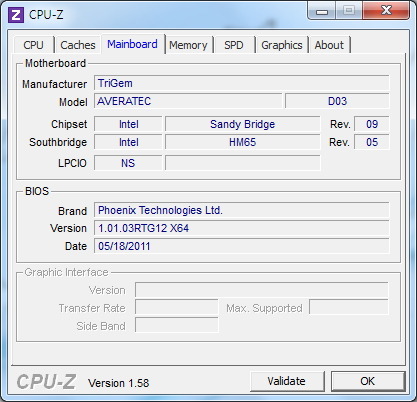Viewport: 417px width, 402px height.
Task: Select the BIOS Version field
Action: click(241, 228)
